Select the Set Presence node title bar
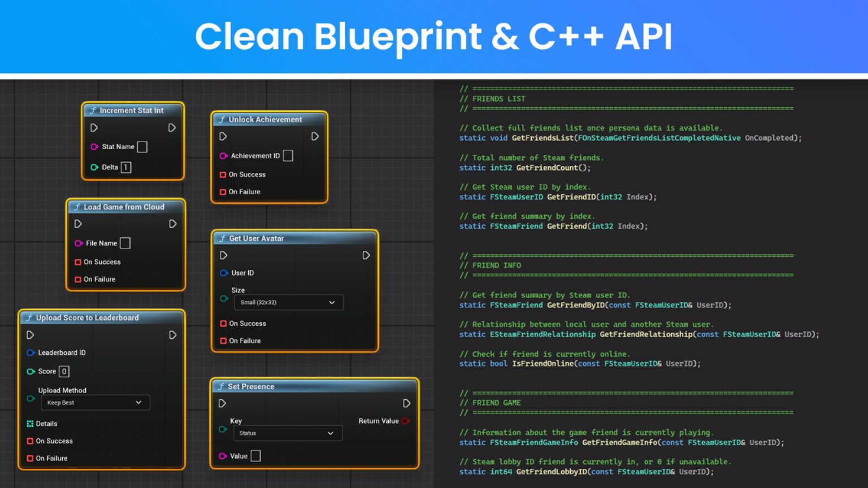This screenshot has height=488, width=868. 251,386
